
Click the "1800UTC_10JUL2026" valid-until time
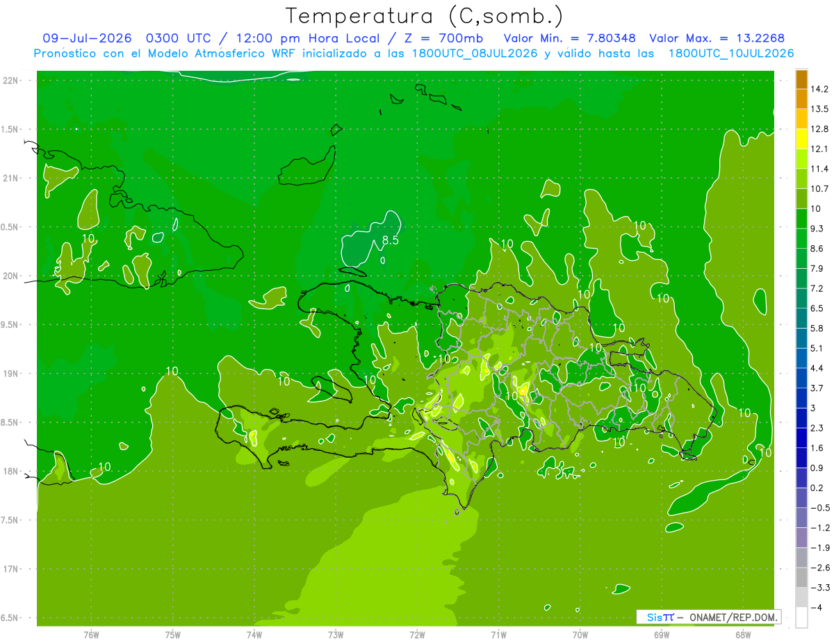point(730,53)
